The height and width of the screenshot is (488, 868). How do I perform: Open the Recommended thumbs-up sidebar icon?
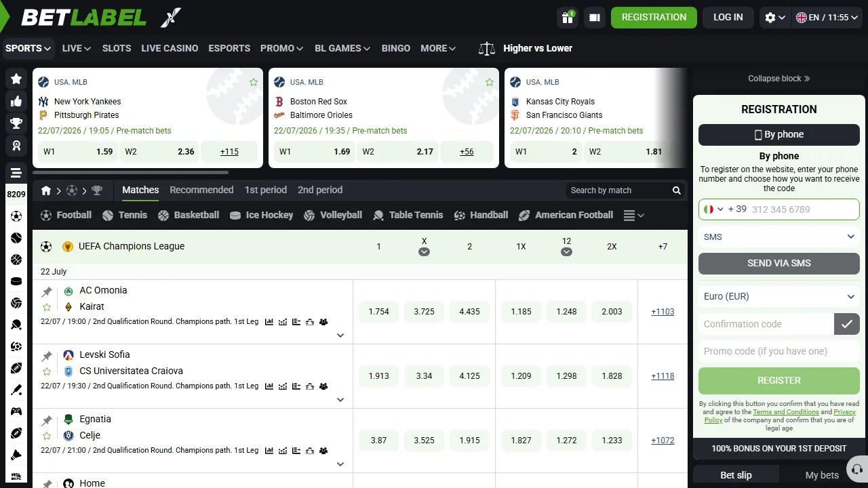coord(16,102)
